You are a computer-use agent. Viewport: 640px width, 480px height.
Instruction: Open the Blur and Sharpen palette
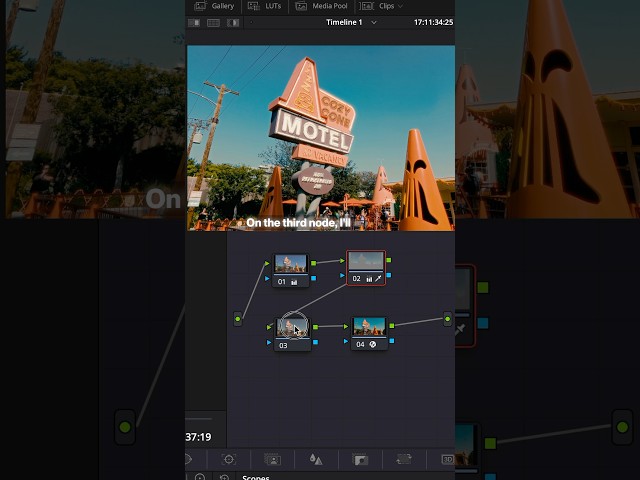(x=316, y=460)
